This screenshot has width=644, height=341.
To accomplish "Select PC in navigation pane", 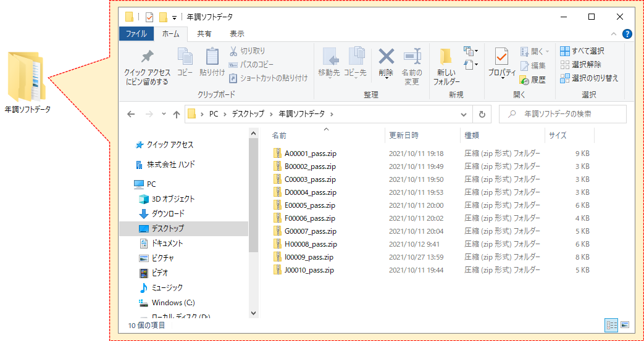I will coord(145,184).
